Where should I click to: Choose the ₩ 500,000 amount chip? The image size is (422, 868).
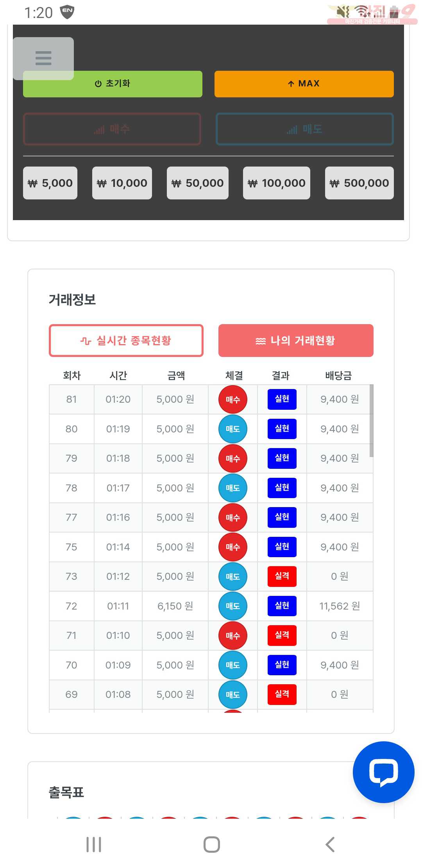click(x=359, y=183)
